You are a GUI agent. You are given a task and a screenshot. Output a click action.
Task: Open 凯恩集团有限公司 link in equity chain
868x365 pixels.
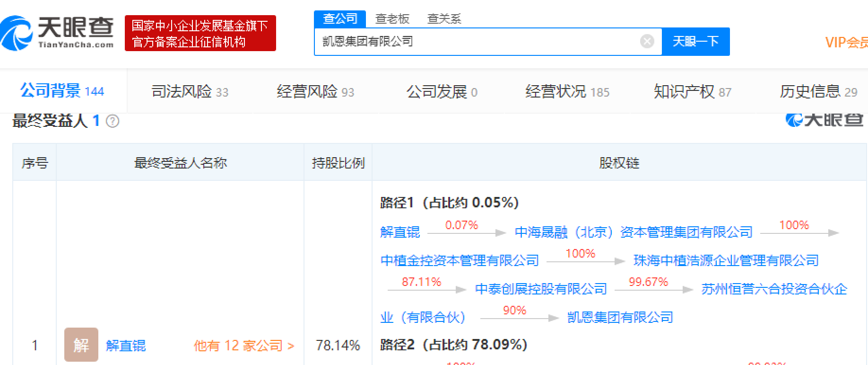[x=620, y=317]
